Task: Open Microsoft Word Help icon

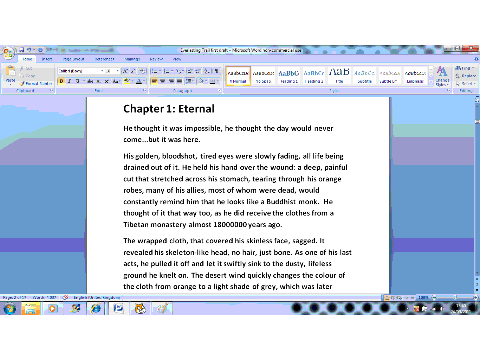Action: pos(476,59)
